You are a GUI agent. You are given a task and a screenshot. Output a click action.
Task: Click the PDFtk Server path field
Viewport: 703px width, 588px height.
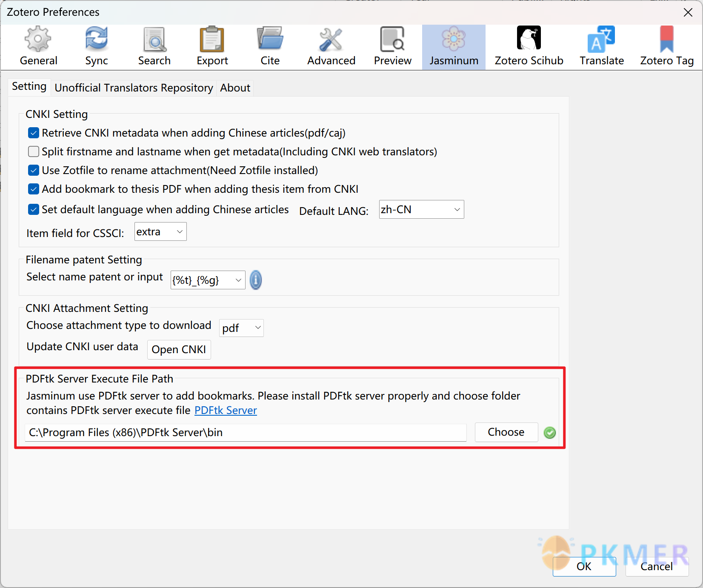246,433
